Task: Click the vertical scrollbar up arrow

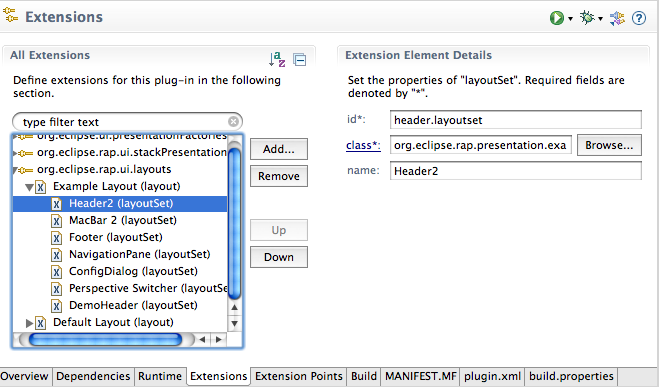Action: coord(235,308)
